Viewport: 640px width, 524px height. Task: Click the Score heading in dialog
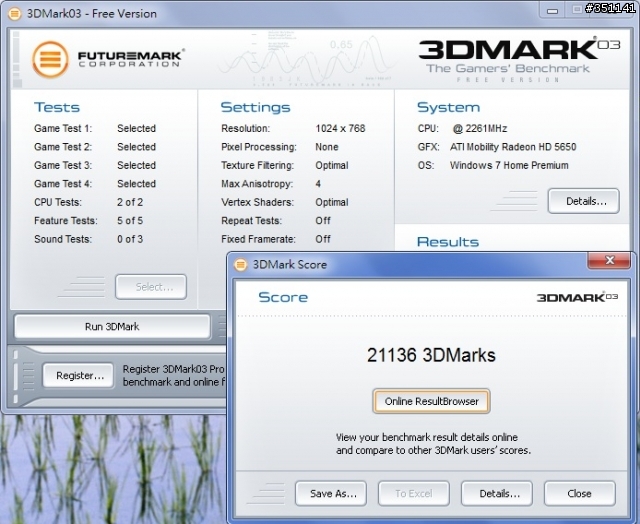tap(283, 297)
